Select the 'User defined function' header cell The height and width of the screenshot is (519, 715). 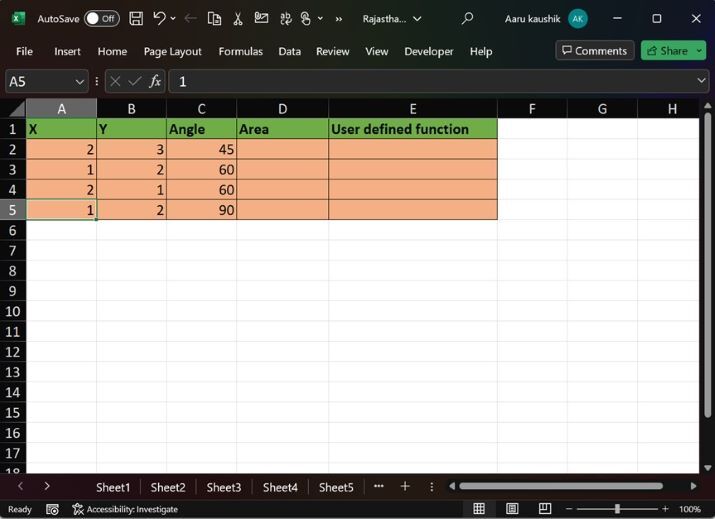click(413, 129)
